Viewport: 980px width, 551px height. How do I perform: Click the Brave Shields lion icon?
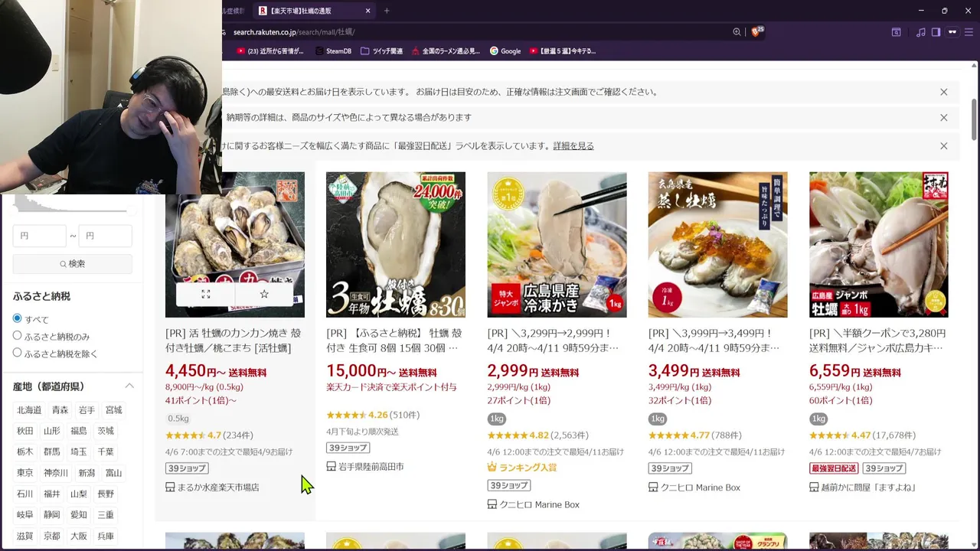click(x=758, y=32)
